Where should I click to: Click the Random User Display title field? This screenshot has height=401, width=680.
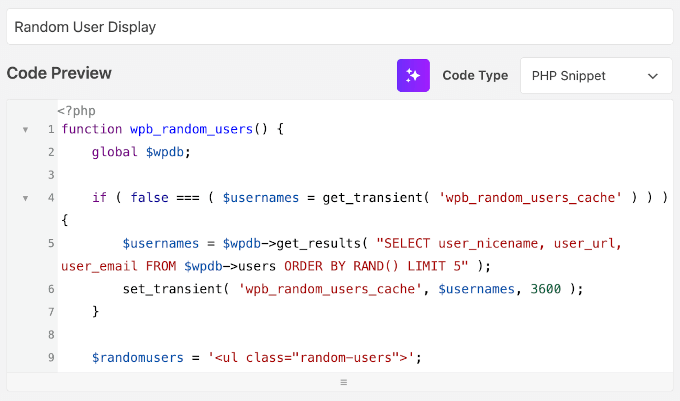pos(340,28)
